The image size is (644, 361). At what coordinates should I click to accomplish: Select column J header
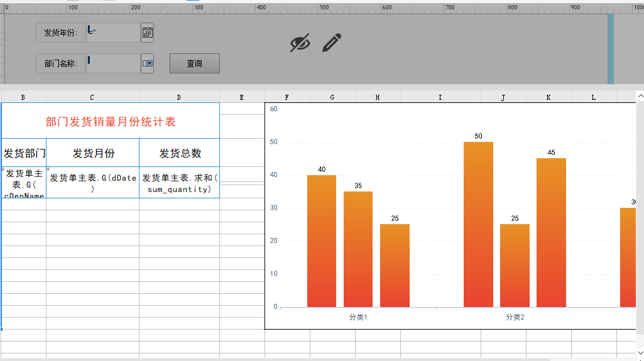[503, 97]
